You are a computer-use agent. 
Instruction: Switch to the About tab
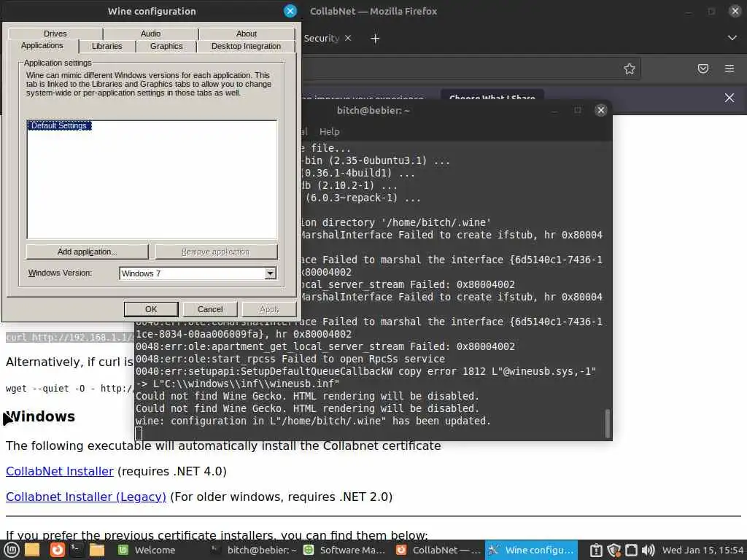click(x=247, y=34)
